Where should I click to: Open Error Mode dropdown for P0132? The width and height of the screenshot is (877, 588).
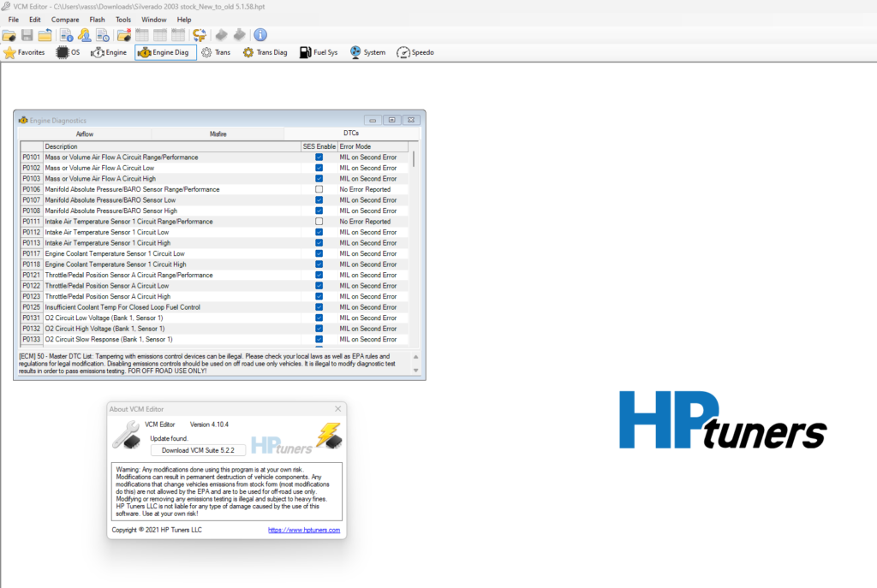373,329
